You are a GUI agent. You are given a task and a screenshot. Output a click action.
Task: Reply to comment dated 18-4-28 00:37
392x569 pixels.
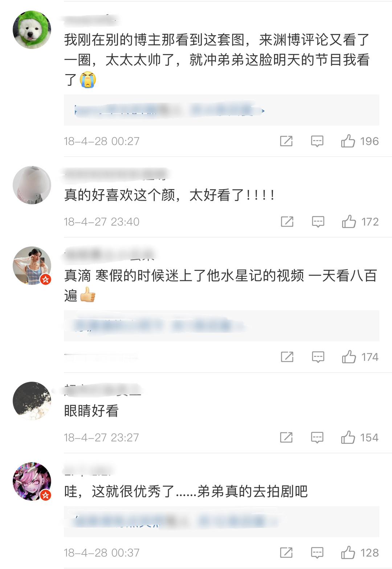(x=317, y=553)
